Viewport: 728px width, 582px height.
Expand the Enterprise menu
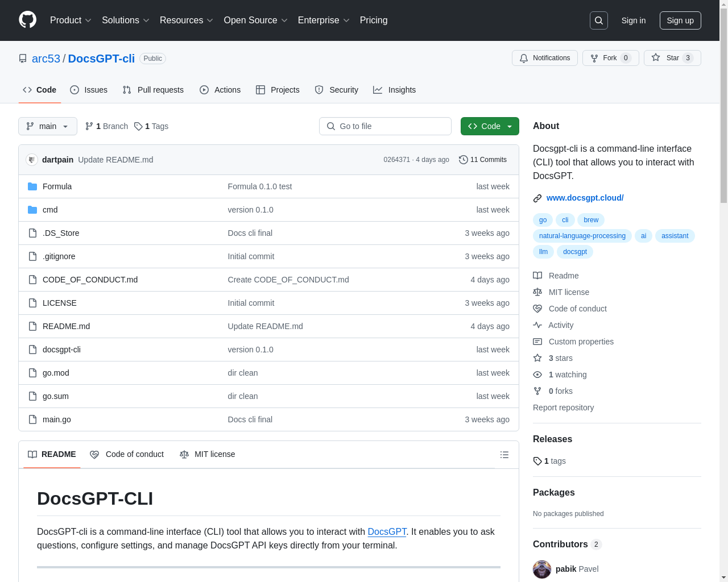tap(324, 20)
